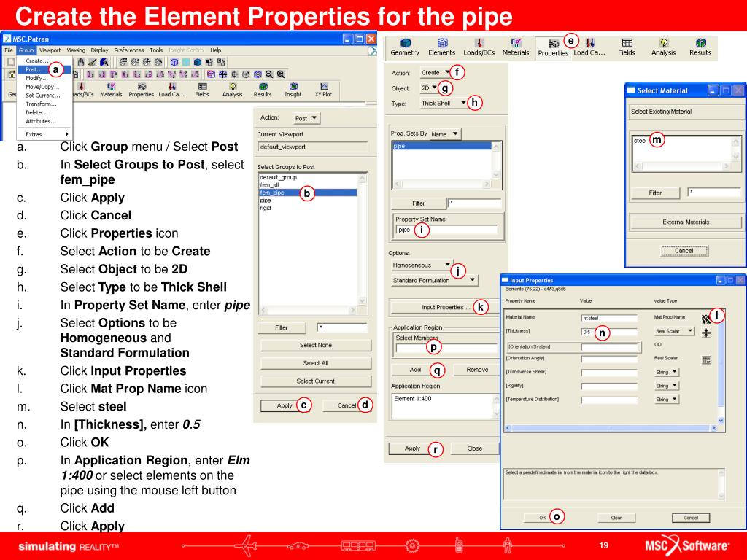Open Load Cases icon in right toolbar
The width and height of the screenshot is (747, 560).
pyautogui.click(x=589, y=47)
